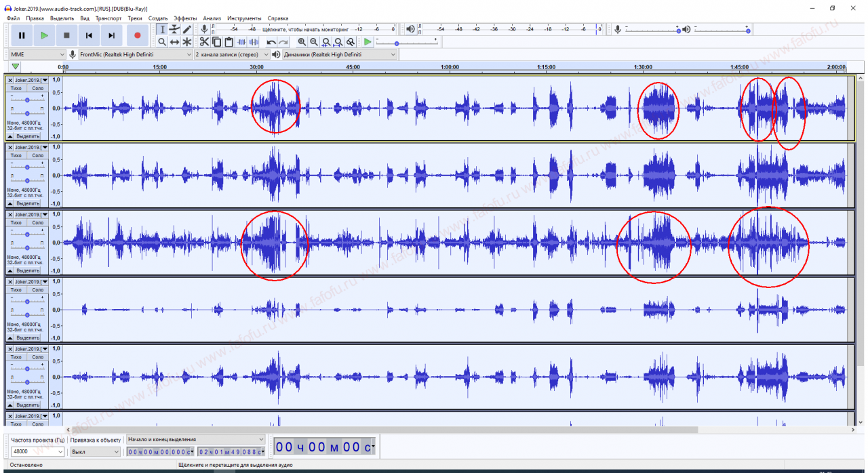Start playback with the large green Play button

pyautogui.click(x=44, y=35)
